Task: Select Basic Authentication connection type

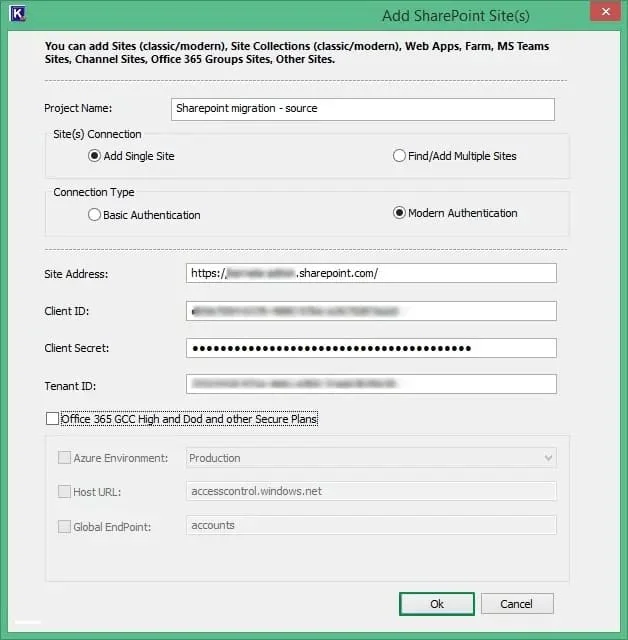Action: pos(95,214)
